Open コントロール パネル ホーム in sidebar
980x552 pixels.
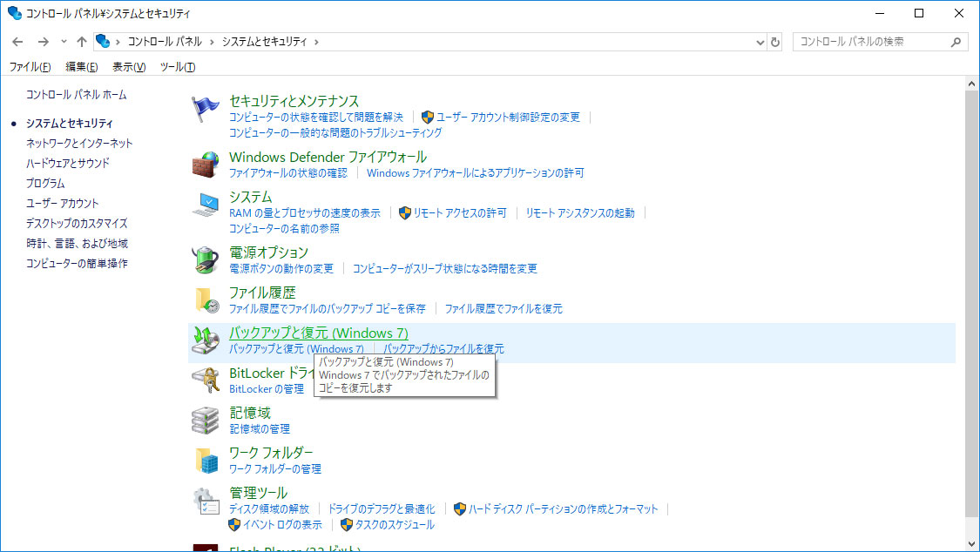tap(77, 95)
